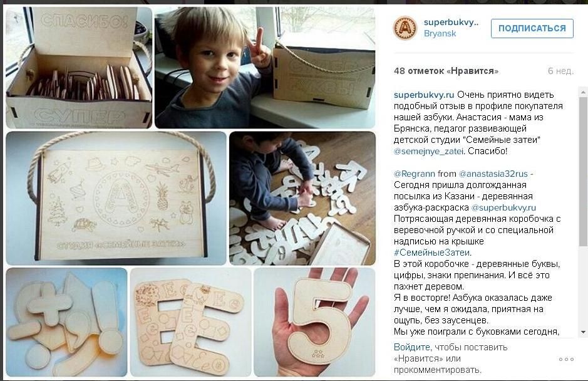
Task: Open @anastasia32rus profile mention
Action: pyautogui.click(x=493, y=174)
